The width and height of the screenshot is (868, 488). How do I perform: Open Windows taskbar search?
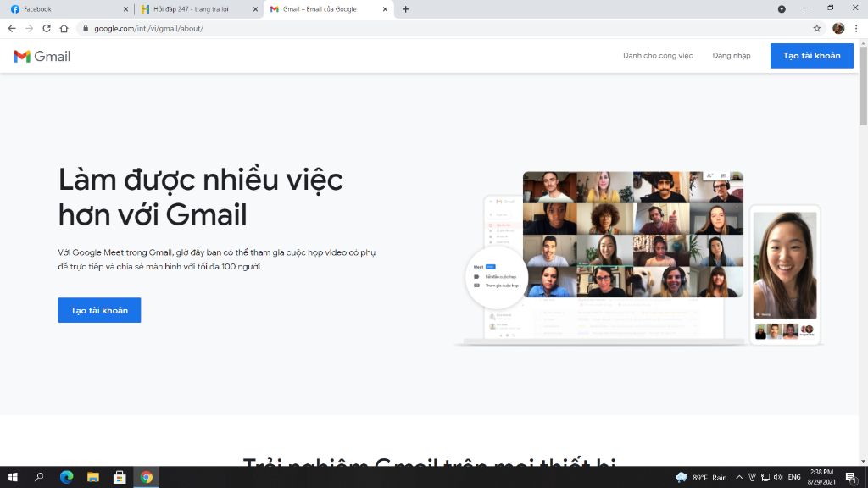[39, 477]
